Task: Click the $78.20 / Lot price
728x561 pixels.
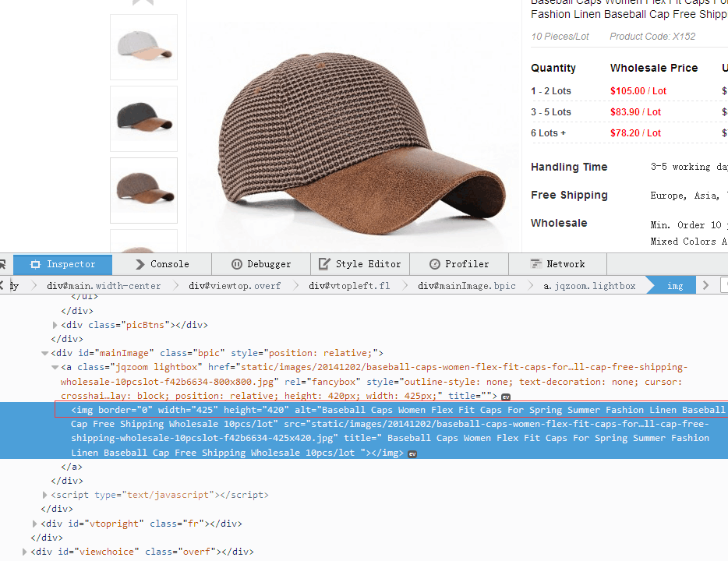Action: 635,132
